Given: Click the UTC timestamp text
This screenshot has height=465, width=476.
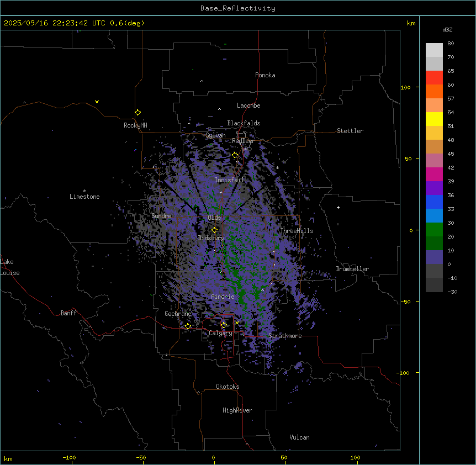Looking at the screenshot, I should 74,23.
